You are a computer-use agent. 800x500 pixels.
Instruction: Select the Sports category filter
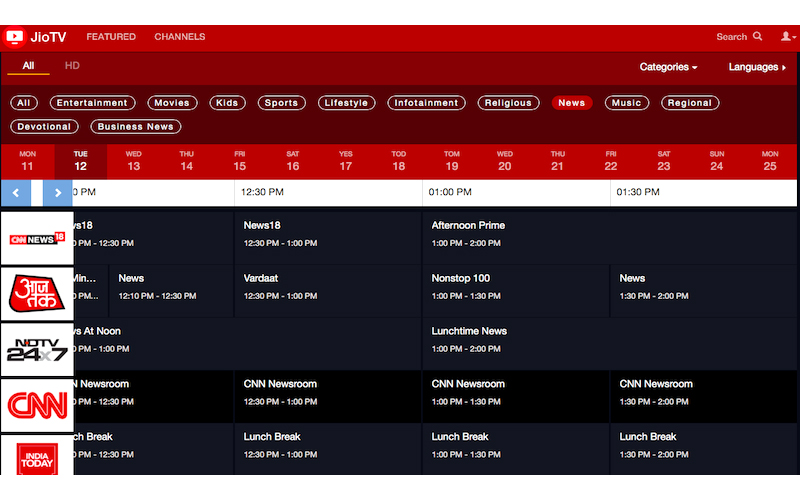[281, 103]
